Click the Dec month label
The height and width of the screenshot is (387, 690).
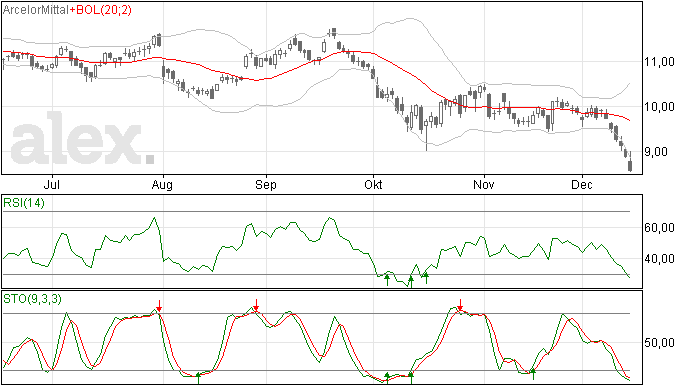coord(582,184)
